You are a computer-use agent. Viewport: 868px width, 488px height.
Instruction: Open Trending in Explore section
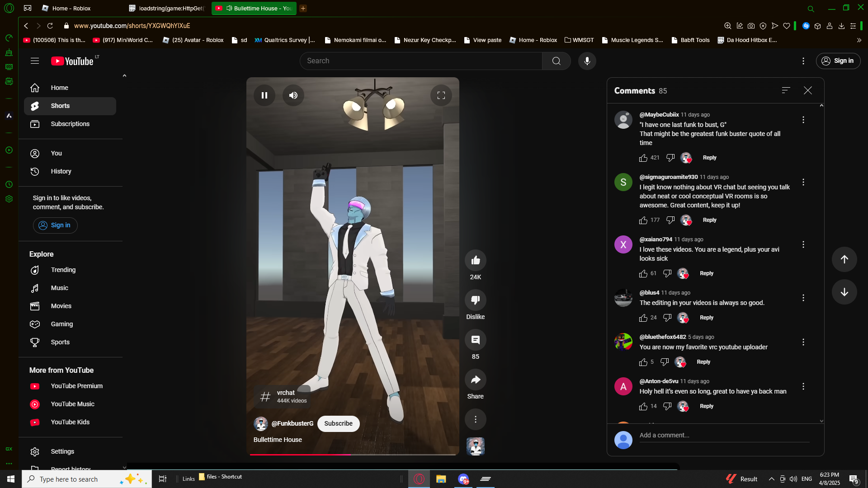click(x=63, y=270)
